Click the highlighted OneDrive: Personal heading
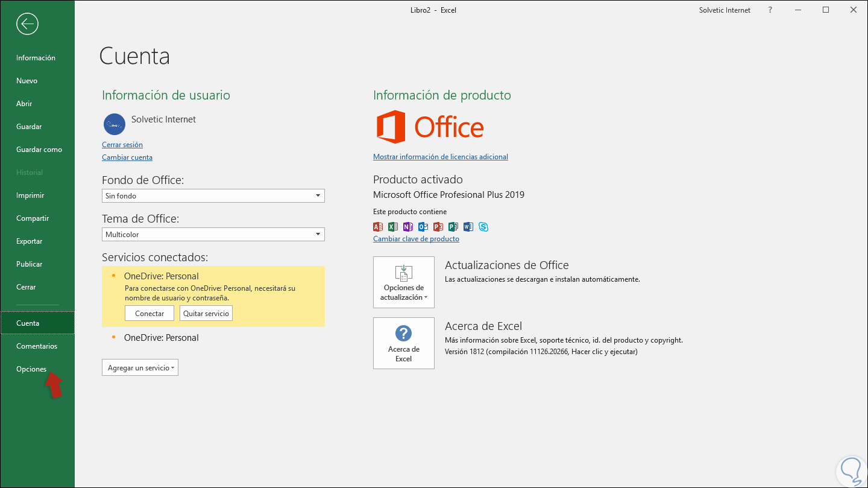This screenshot has width=868, height=488. coord(162,276)
